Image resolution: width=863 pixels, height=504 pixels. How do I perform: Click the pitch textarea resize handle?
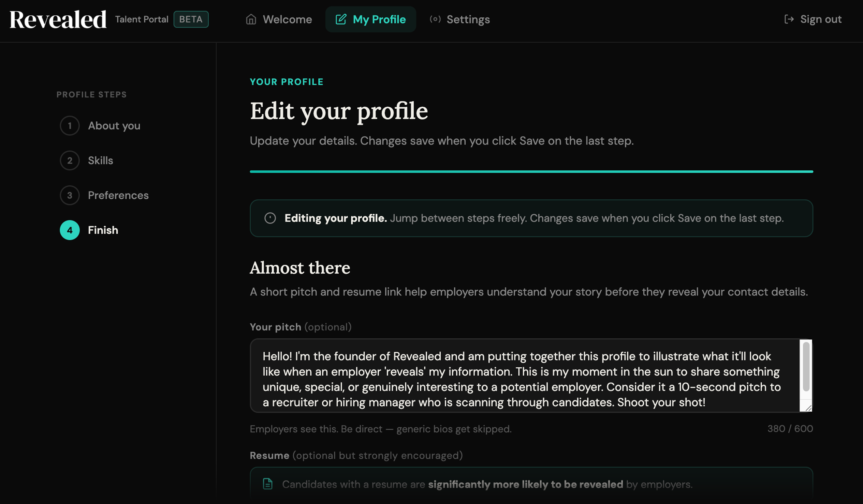point(808,408)
